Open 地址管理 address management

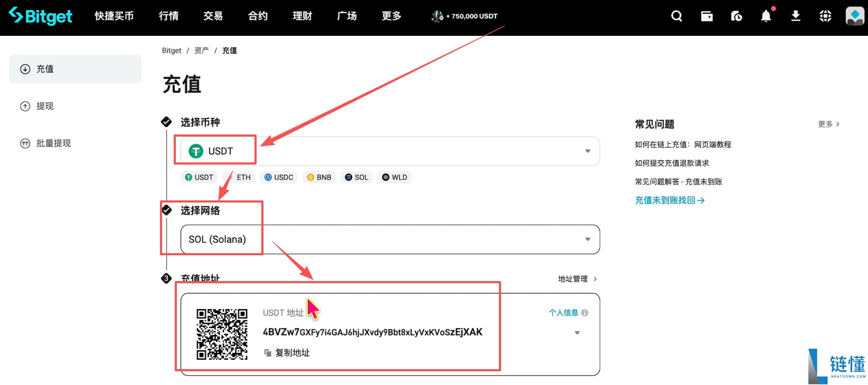578,279
